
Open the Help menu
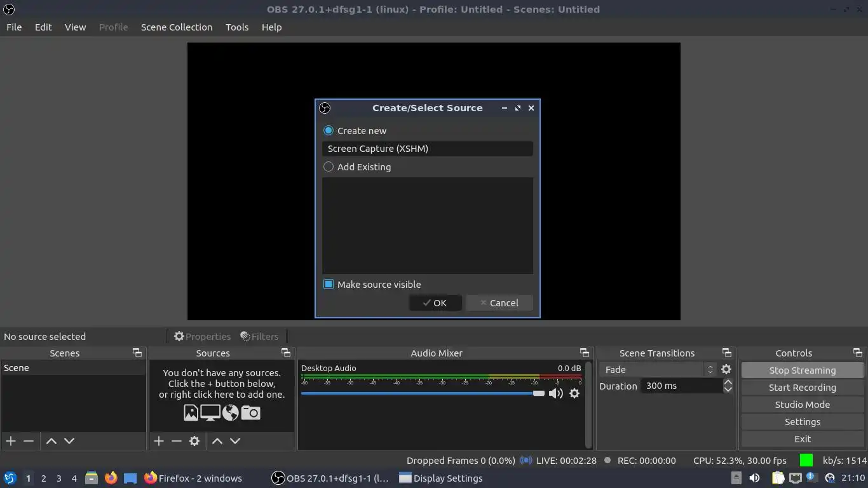click(x=271, y=27)
